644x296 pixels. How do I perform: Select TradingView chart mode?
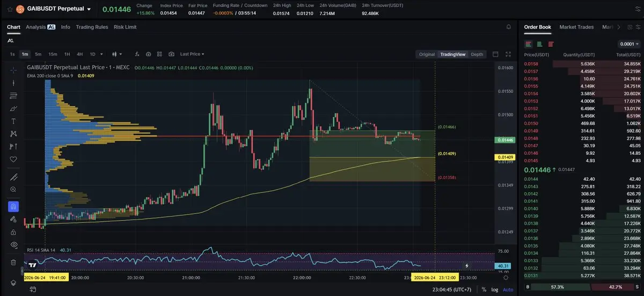point(453,54)
